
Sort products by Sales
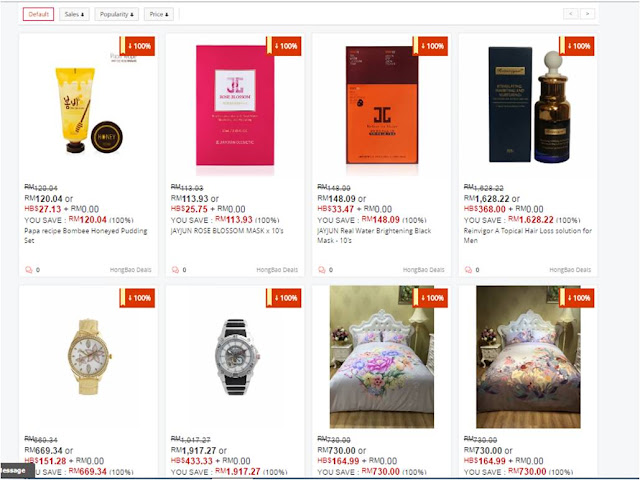click(x=74, y=14)
